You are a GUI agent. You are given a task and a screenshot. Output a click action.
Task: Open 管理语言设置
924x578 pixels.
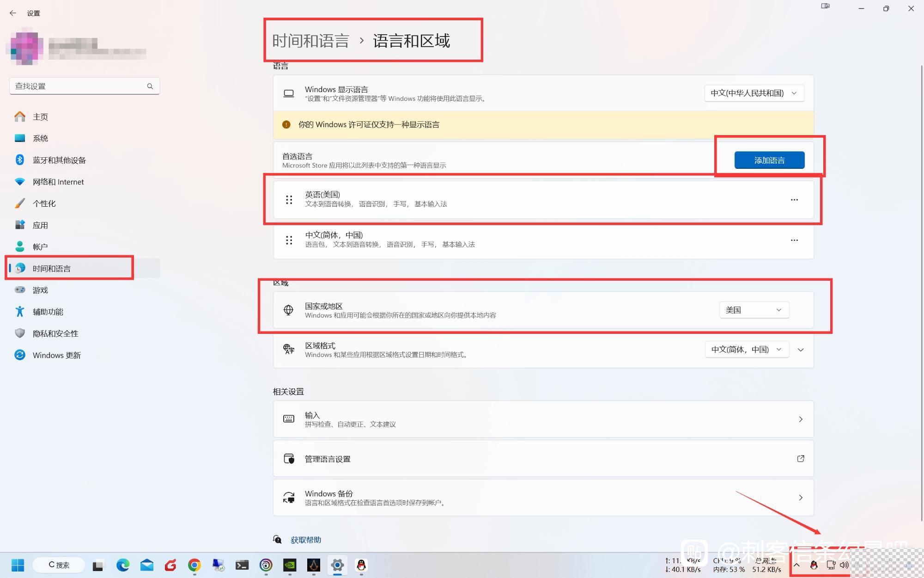[x=543, y=459]
